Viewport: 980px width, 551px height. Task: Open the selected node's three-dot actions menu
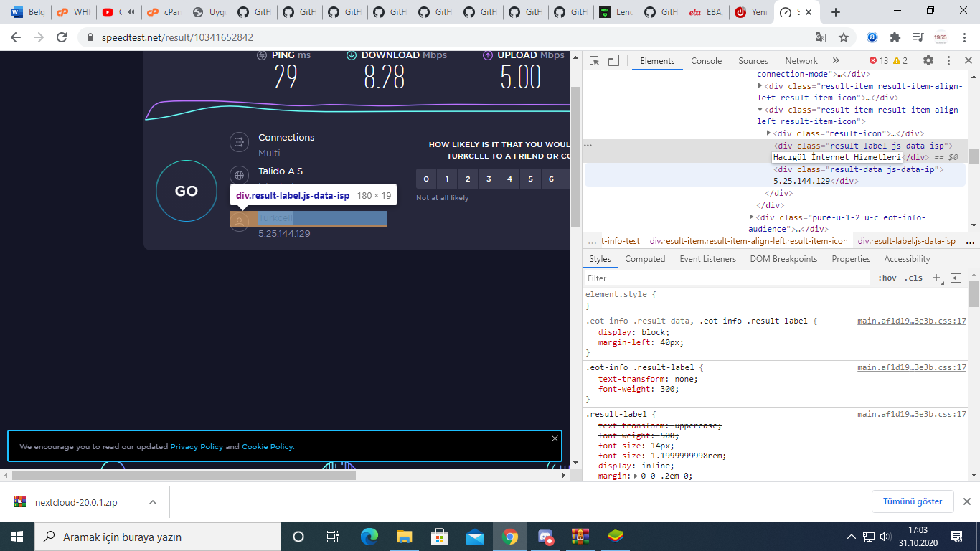coord(588,145)
